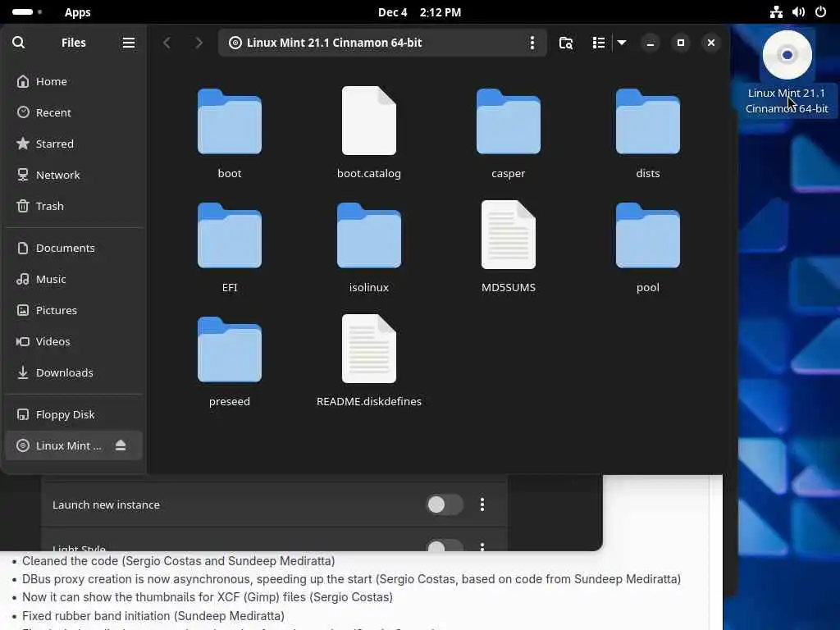Screen dimensions: 840x630
Task: Click the search icon in Files
Action: [18, 43]
